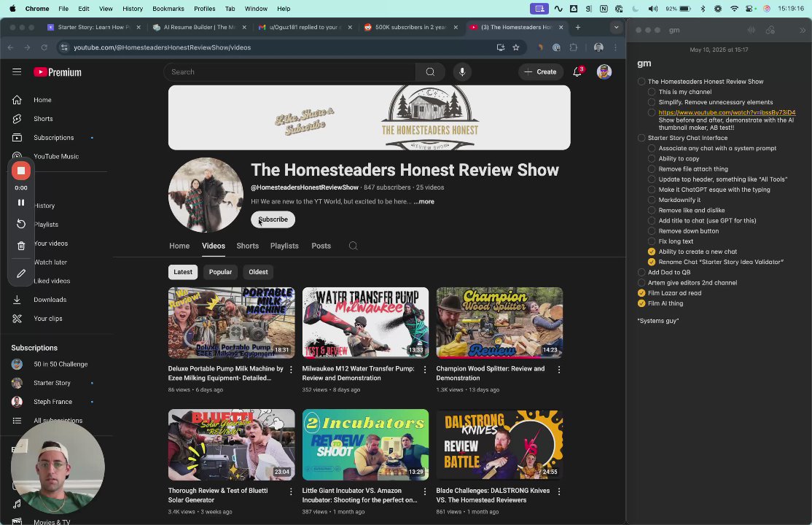Open 50 in 50 Challenge subscription
Screen dimensions: 812x525
point(60,365)
